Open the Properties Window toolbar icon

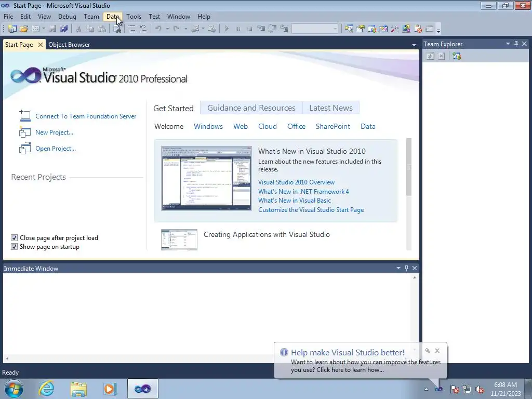click(361, 29)
